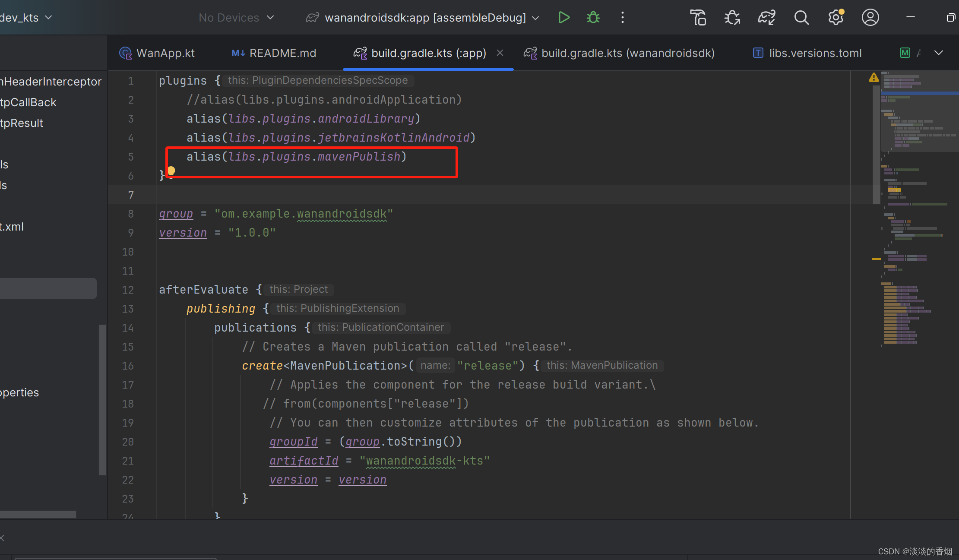Click the project panel horizontal scrollbar
The width and height of the screenshot is (959, 560).
coord(38,514)
